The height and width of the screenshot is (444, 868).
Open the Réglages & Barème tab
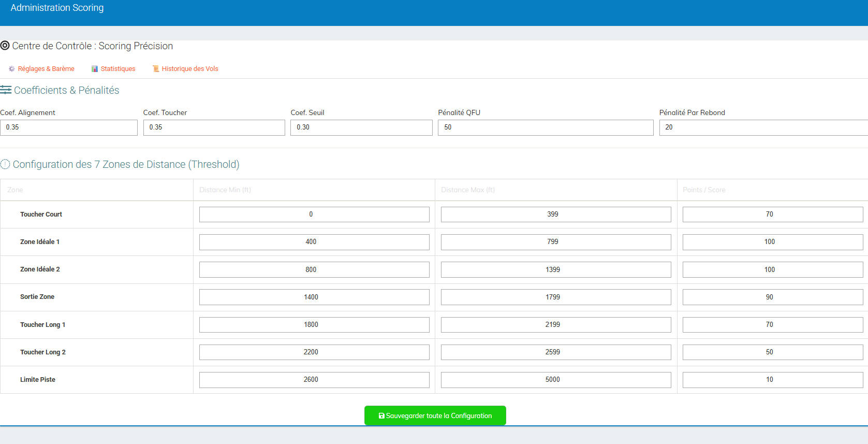pos(46,69)
